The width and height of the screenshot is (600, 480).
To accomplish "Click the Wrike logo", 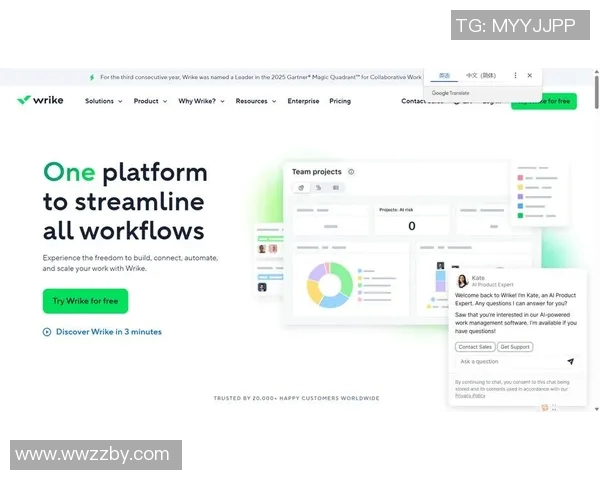I will tap(39, 100).
